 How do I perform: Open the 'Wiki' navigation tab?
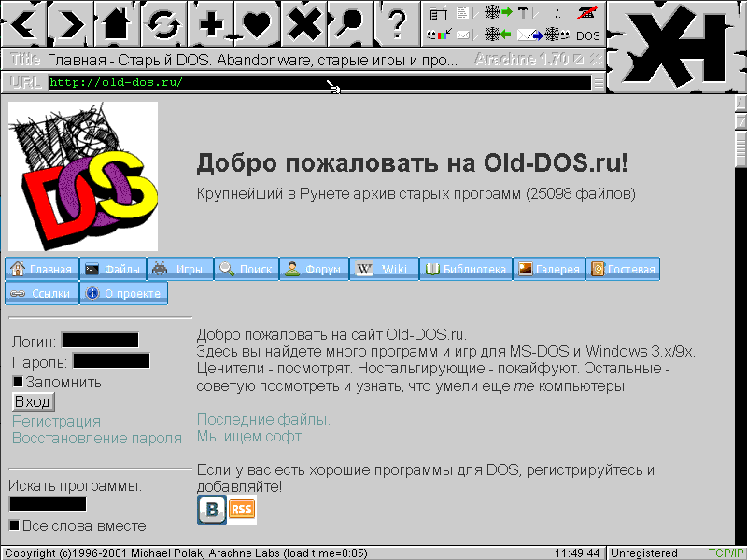pos(385,269)
